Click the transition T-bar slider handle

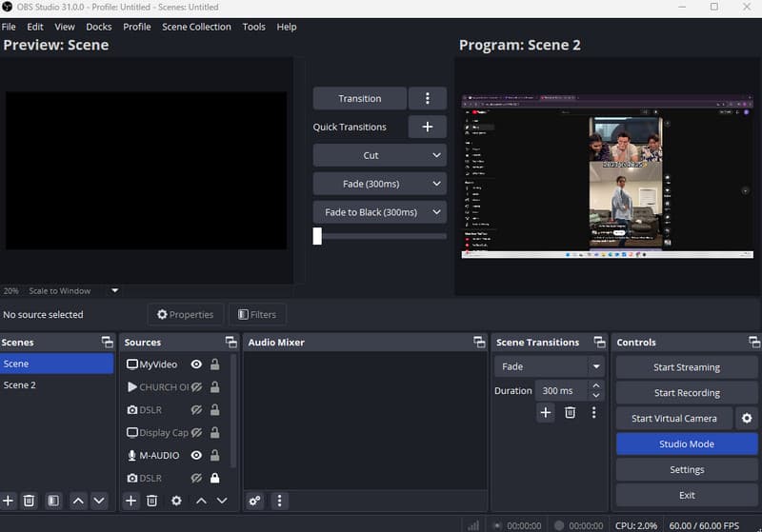pyautogui.click(x=317, y=236)
